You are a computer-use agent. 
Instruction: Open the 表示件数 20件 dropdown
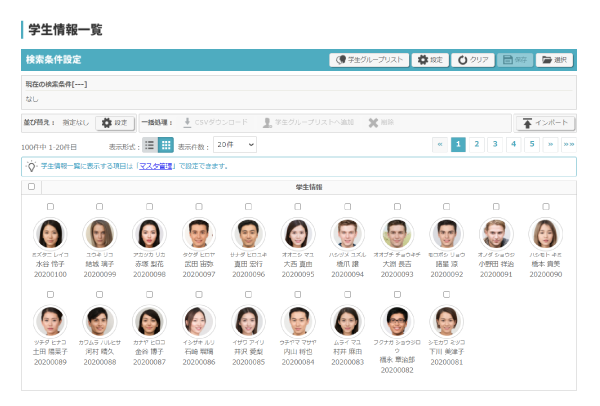(x=235, y=145)
